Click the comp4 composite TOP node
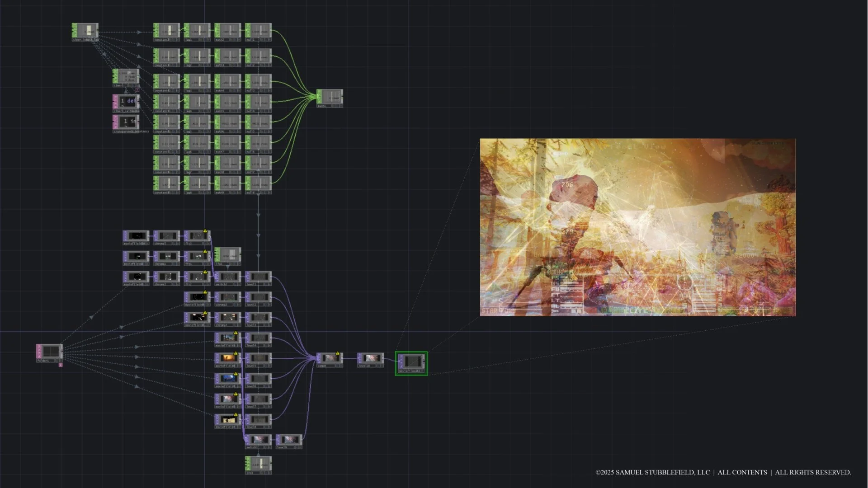 click(x=330, y=359)
